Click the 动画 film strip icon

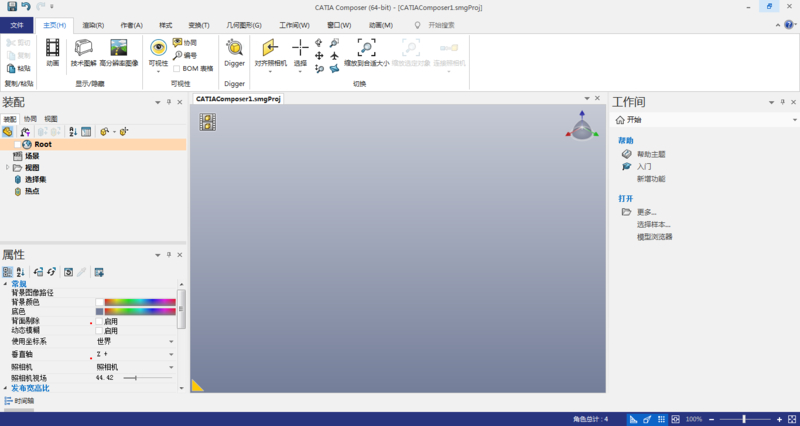tap(53, 47)
